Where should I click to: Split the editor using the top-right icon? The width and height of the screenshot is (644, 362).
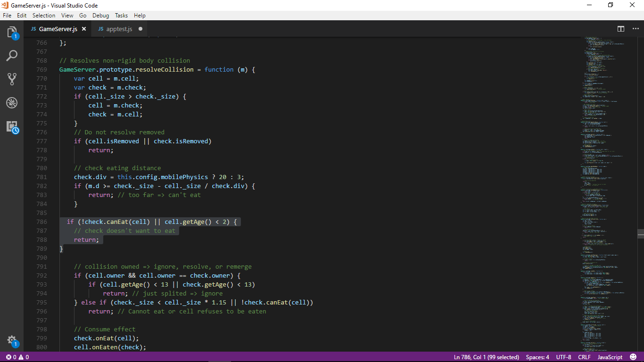tap(620, 29)
